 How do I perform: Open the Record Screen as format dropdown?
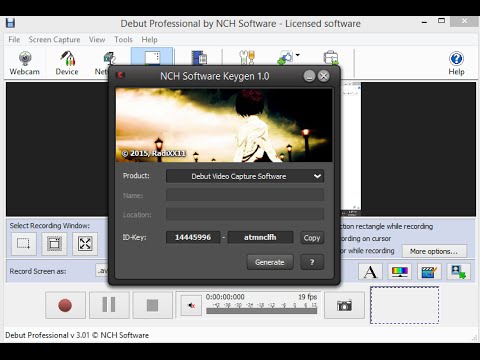(x=102, y=271)
